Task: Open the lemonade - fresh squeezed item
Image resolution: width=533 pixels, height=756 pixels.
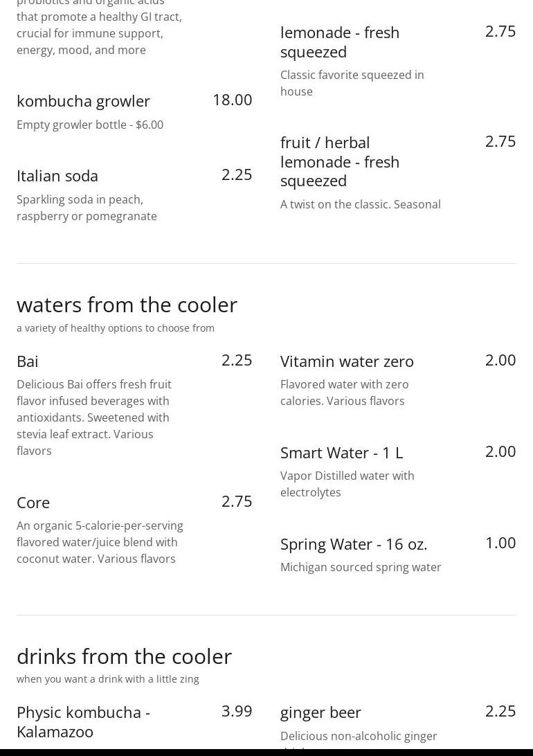Action: tap(339, 42)
